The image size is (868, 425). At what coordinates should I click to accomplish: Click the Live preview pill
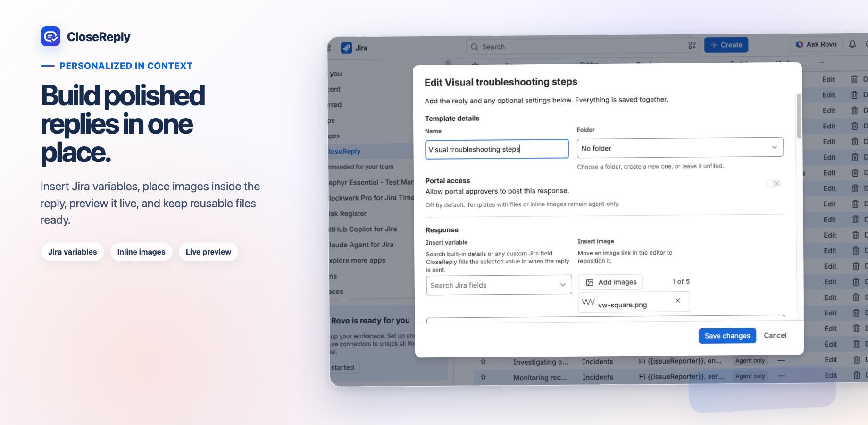click(x=209, y=252)
